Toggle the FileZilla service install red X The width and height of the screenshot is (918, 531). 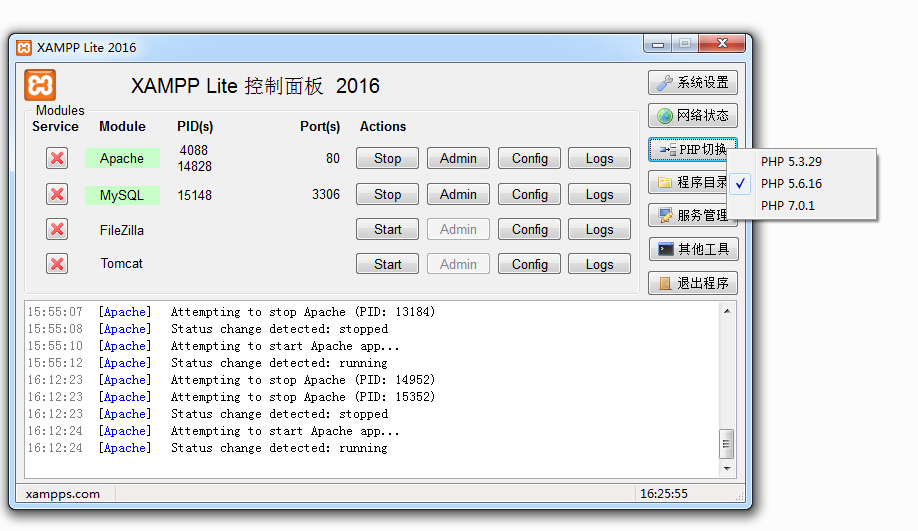[x=57, y=229]
